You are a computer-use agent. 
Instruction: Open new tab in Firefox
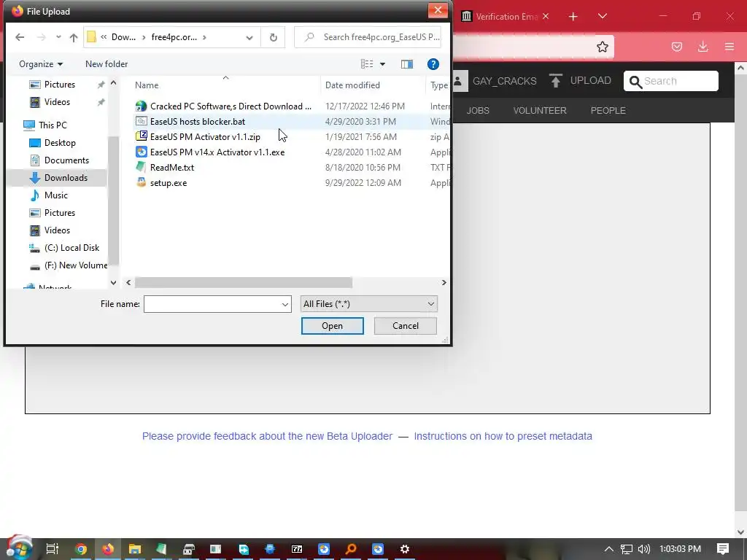(x=573, y=17)
